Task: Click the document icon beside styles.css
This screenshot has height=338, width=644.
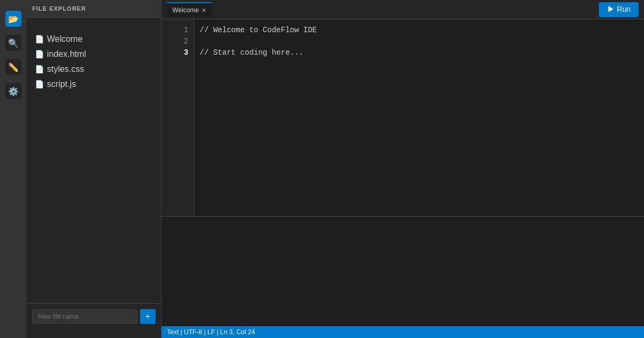Action: 40,69
